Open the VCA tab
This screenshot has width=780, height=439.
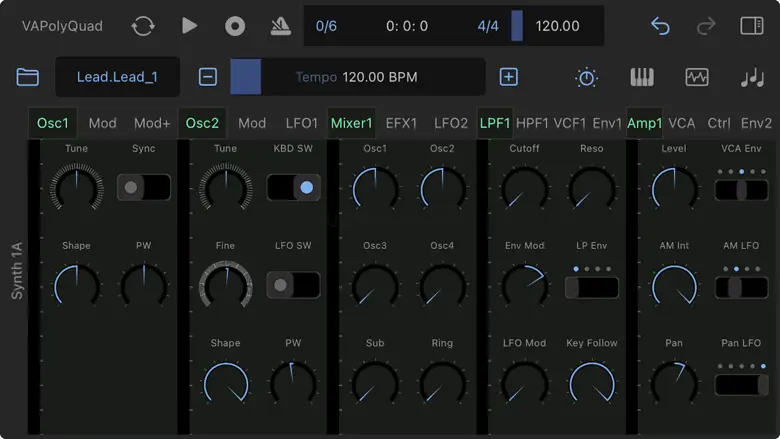[x=682, y=123]
